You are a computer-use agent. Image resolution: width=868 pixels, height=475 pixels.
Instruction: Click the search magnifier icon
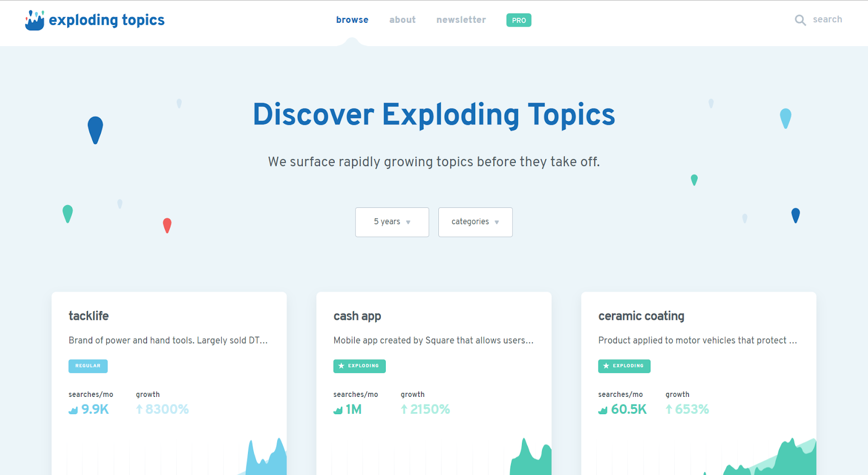pos(800,20)
